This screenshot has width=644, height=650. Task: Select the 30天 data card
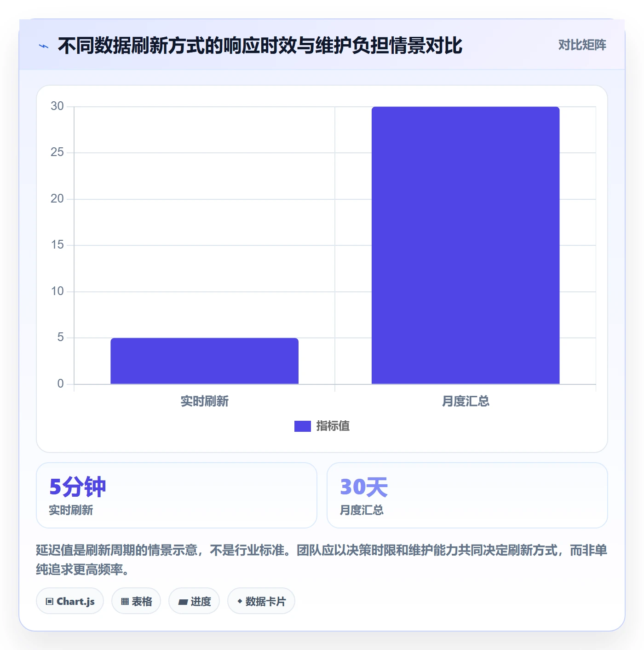pyautogui.click(x=467, y=495)
